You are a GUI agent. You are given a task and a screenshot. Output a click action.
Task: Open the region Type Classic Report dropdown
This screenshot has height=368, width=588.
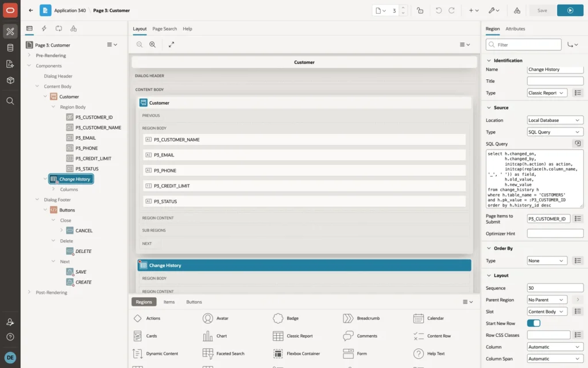pyautogui.click(x=547, y=93)
